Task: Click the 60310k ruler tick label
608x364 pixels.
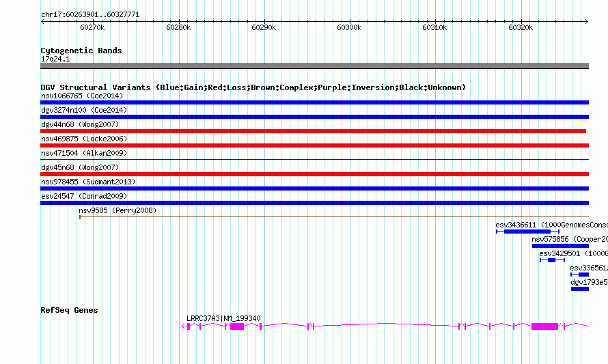Action: click(x=434, y=27)
